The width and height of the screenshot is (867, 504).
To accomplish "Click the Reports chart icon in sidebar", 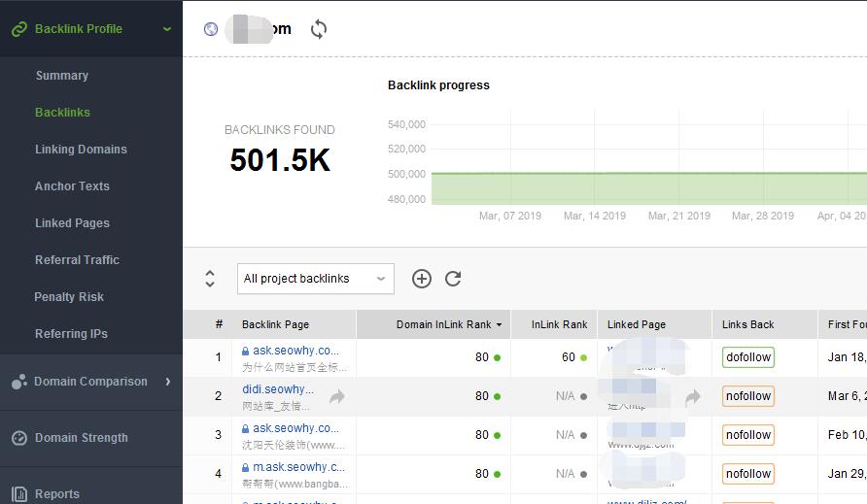I will pos(18,494).
